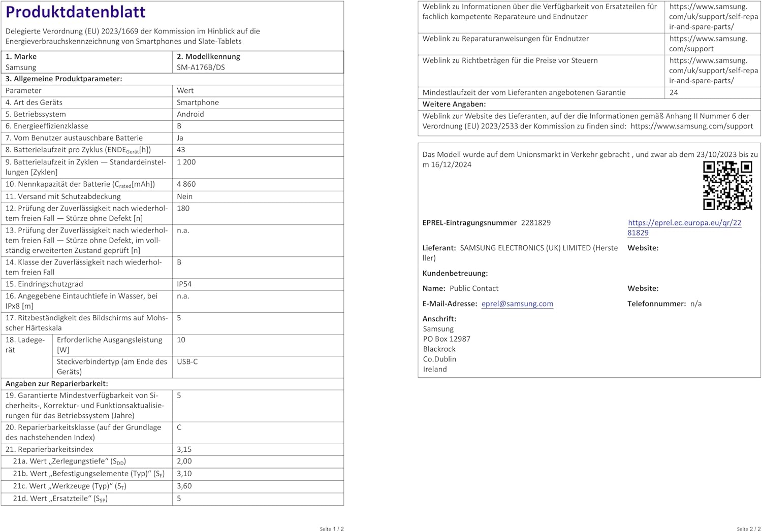Image resolution: width=762 pixels, height=532 pixels.
Task: Click the Weitere Angaben section heading
Action: [x=454, y=104]
